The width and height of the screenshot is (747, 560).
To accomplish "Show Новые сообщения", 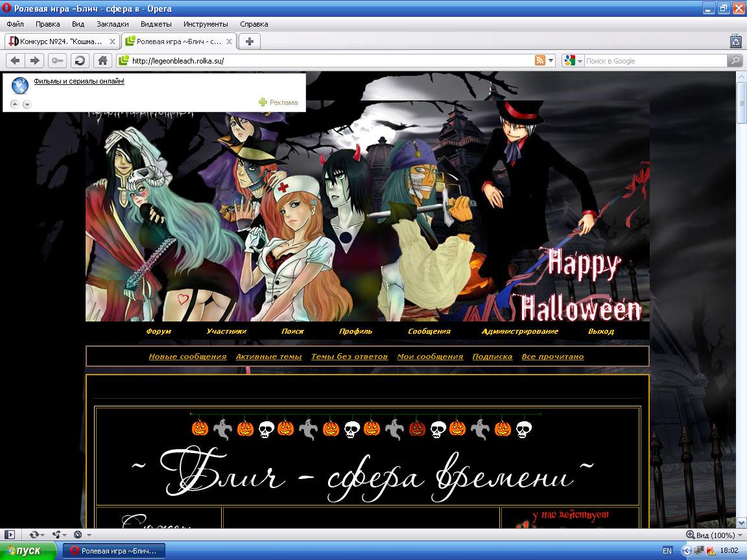I will click(187, 356).
